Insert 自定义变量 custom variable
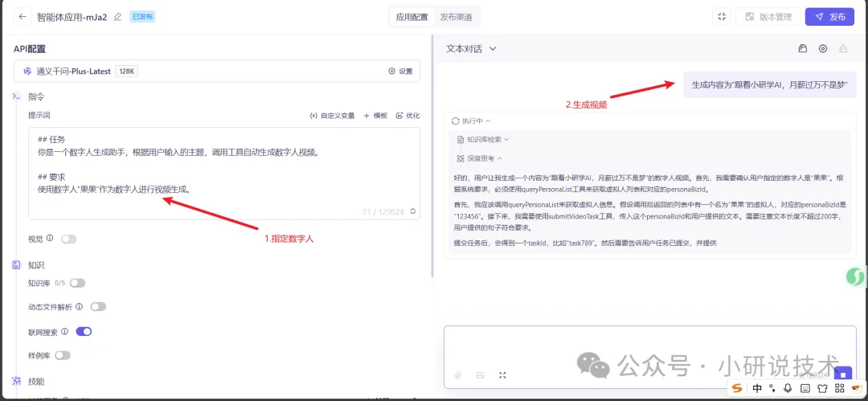 point(332,116)
